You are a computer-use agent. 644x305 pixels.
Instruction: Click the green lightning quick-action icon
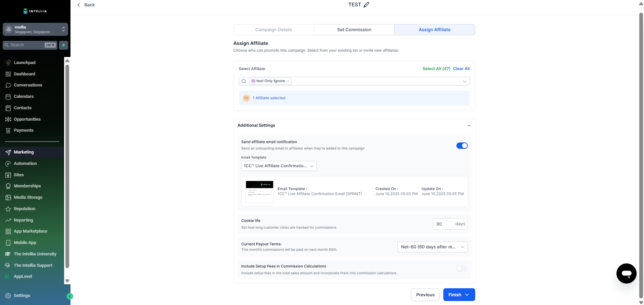click(x=63, y=45)
